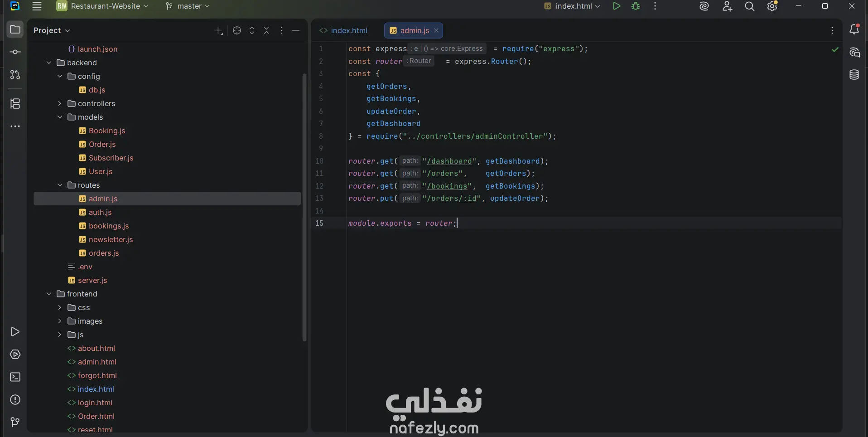Click the green inspection checkmark

tap(835, 49)
